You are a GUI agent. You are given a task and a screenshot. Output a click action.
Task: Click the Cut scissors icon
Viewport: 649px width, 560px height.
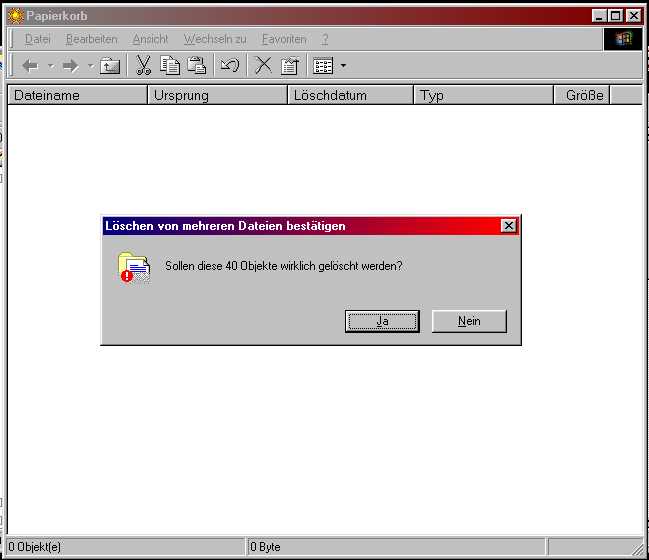(x=143, y=65)
